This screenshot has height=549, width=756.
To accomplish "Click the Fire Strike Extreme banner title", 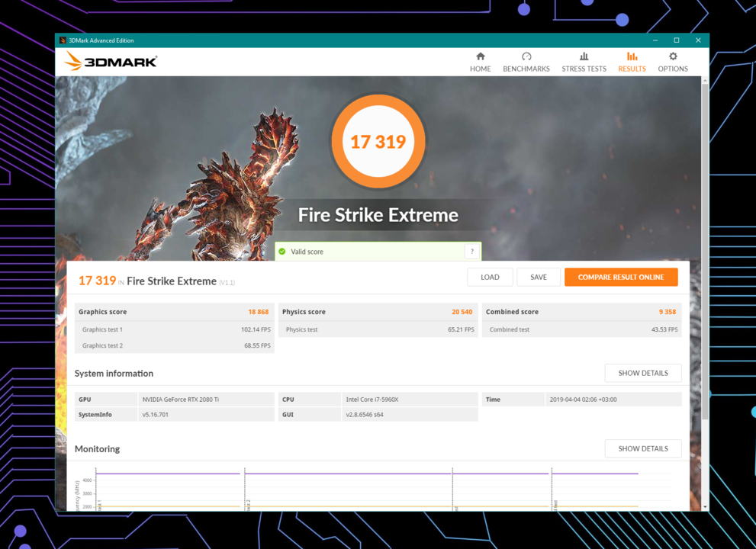I will (x=378, y=215).
